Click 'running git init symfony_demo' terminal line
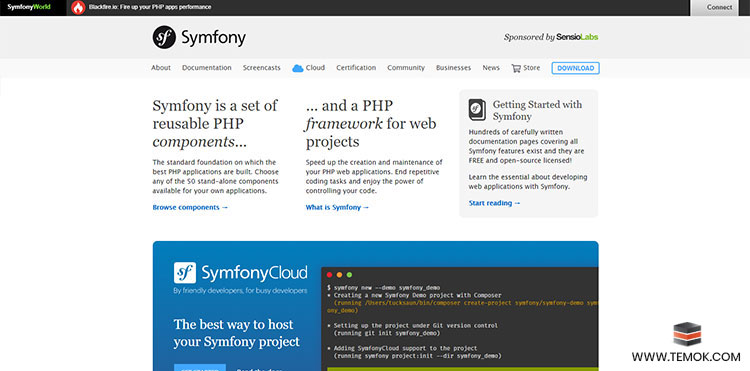 tap(387, 333)
